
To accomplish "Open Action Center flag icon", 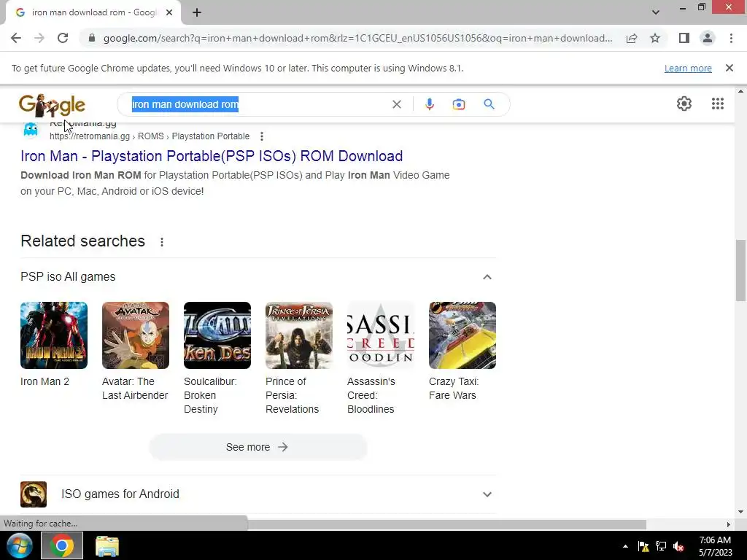I will click(643, 546).
